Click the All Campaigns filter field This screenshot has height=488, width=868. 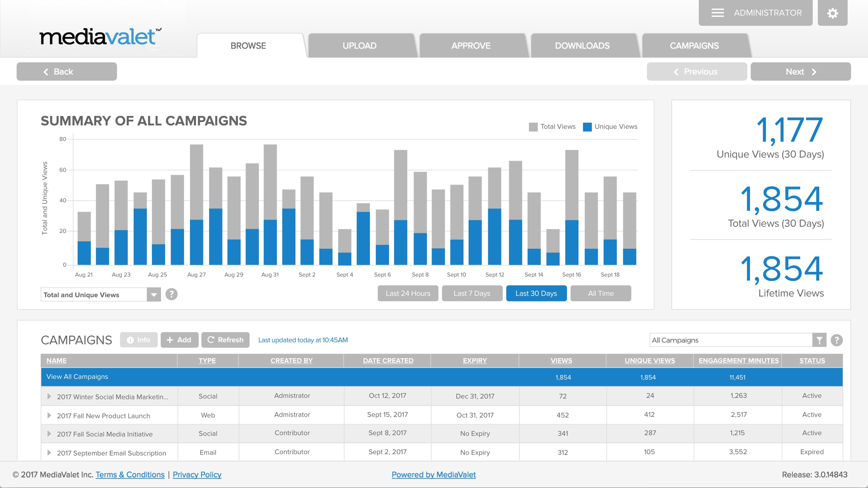coord(731,340)
